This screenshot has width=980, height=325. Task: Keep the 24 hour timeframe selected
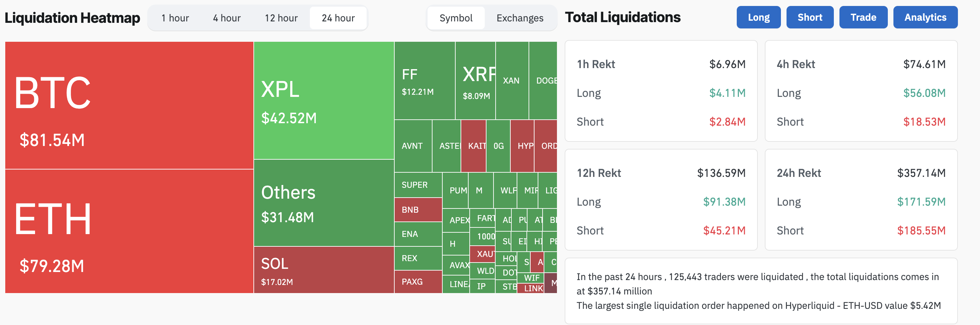pyautogui.click(x=338, y=18)
